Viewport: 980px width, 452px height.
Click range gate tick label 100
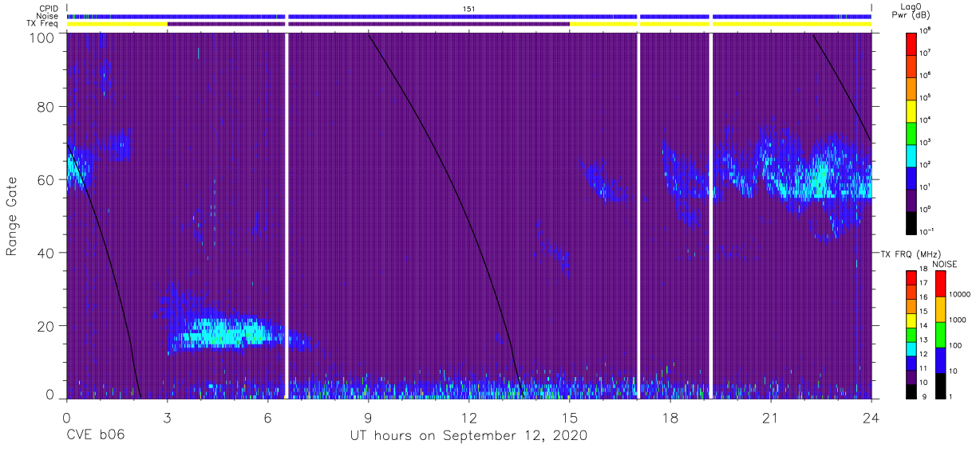(x=42, y=37)
